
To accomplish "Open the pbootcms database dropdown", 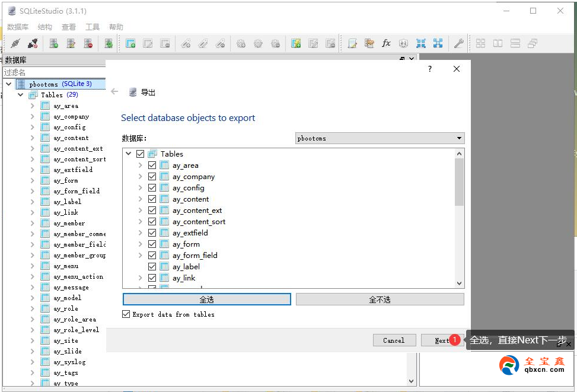I will (x=380, y=138).
